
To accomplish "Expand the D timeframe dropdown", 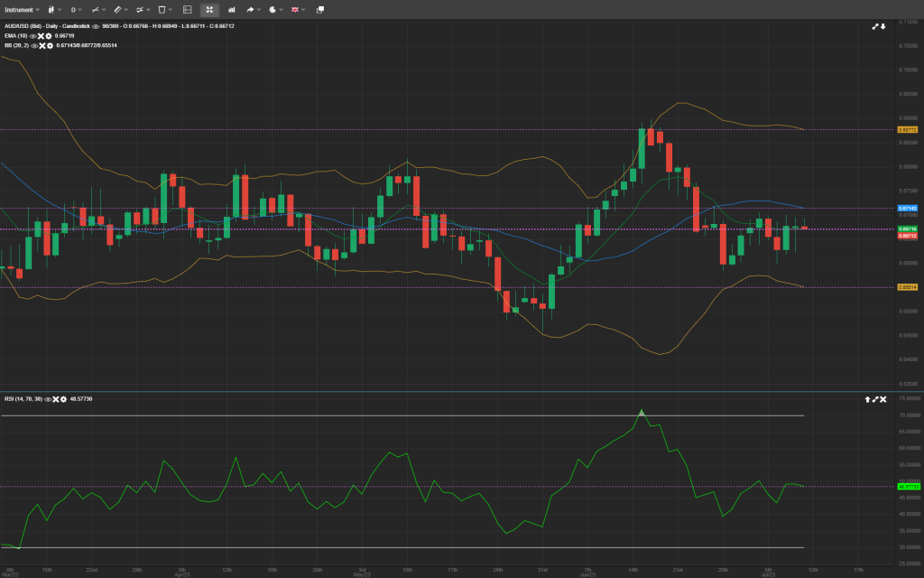I will (x=75, y=9).
